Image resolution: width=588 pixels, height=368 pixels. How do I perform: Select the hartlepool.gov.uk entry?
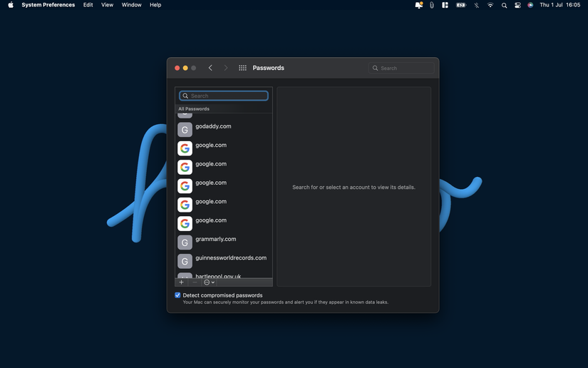tap(224, 275)
